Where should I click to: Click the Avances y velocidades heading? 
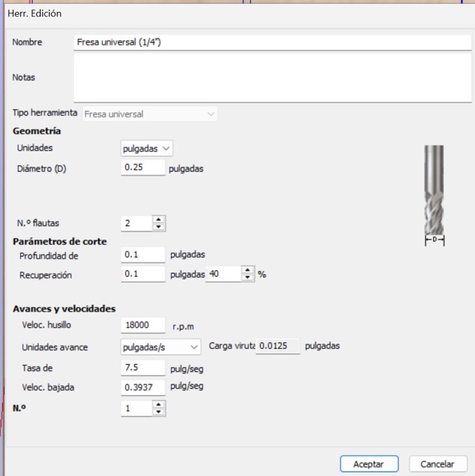[x=64, y=309]
